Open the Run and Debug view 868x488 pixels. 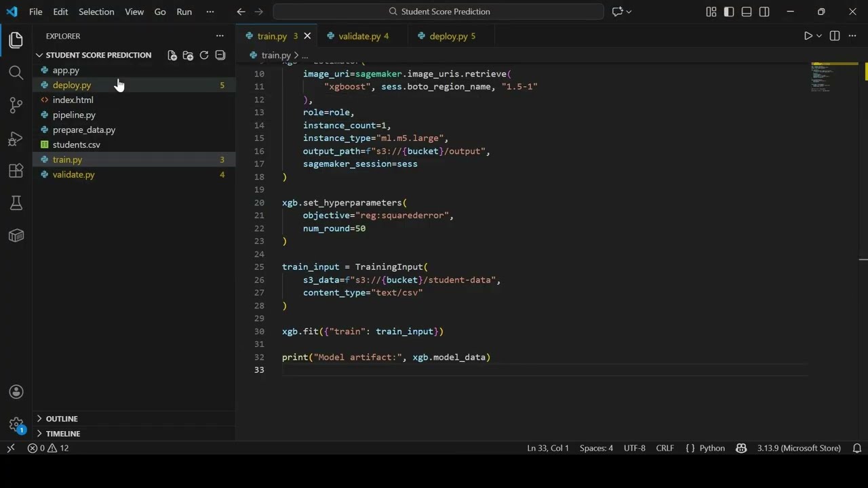coord(16,138)
